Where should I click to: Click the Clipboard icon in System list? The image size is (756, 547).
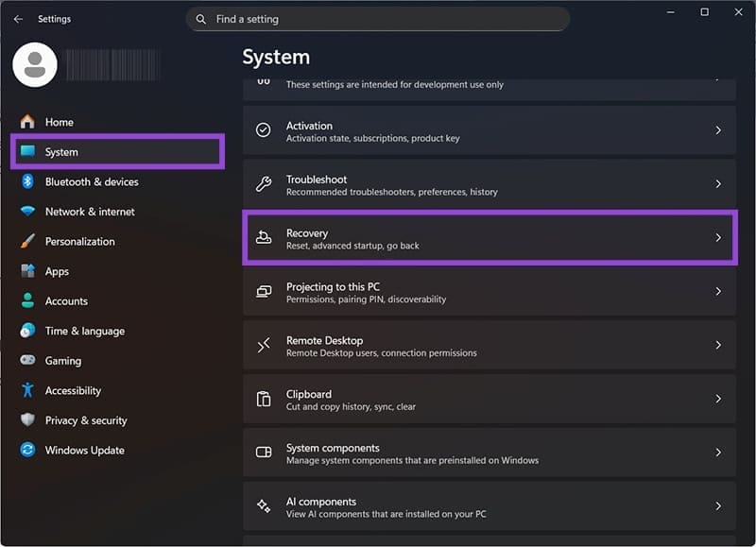[265, 400]
